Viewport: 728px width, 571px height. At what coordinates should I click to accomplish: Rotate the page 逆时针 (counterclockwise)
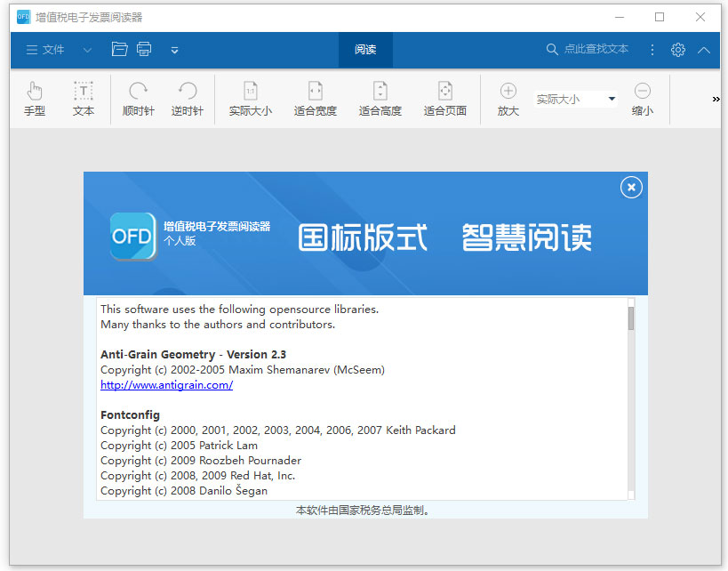(x=187, y=98)
